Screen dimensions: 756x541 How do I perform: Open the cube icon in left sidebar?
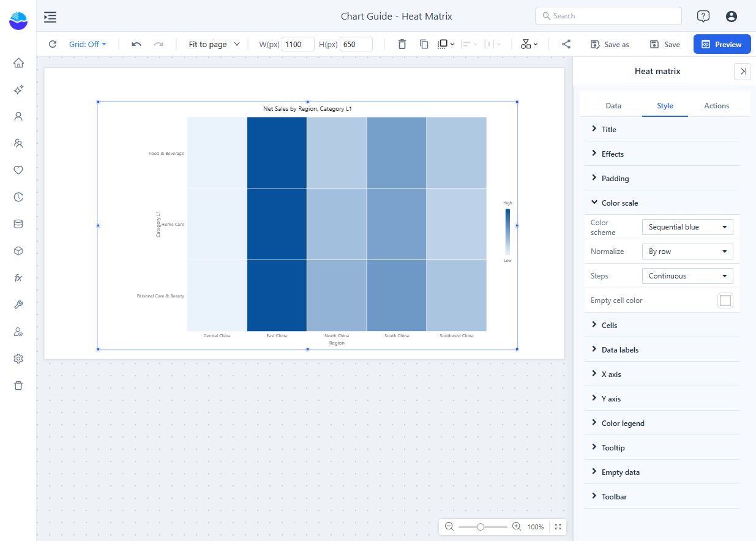click(x=18, y=251)
